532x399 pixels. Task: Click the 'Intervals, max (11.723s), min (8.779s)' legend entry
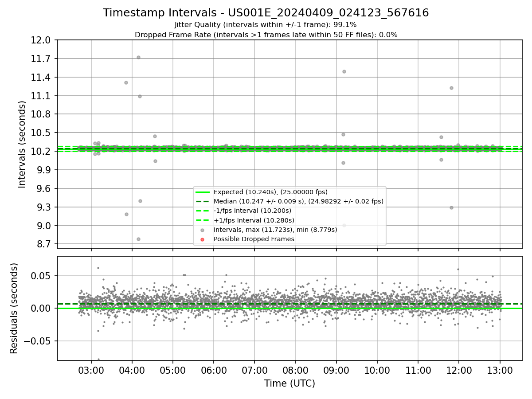[275, 230]
